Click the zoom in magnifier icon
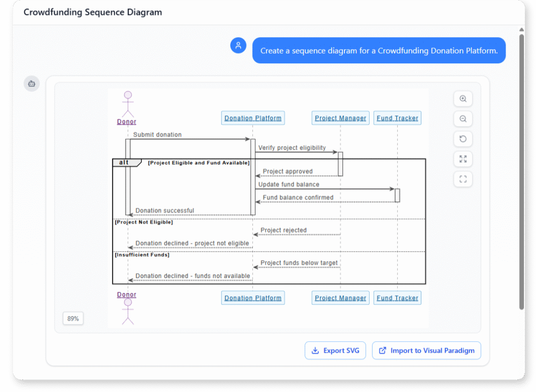Screen dimensions: 536x392 [463, 98]
